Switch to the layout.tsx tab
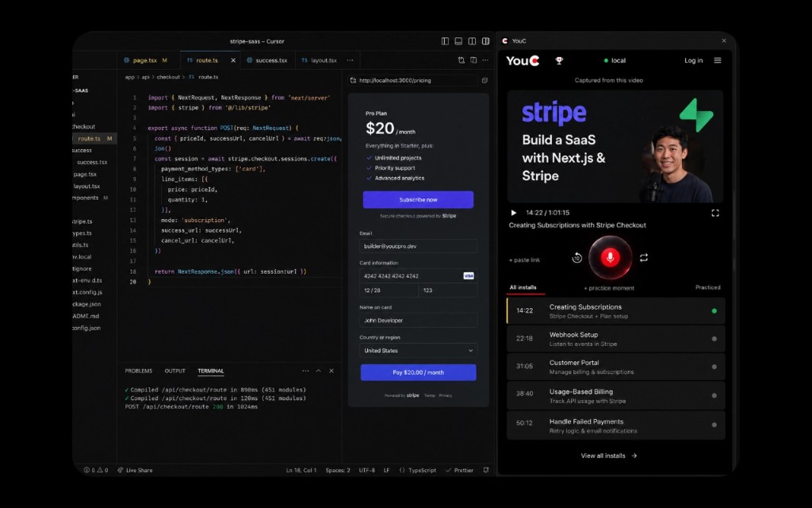 [x=320, y=60]
